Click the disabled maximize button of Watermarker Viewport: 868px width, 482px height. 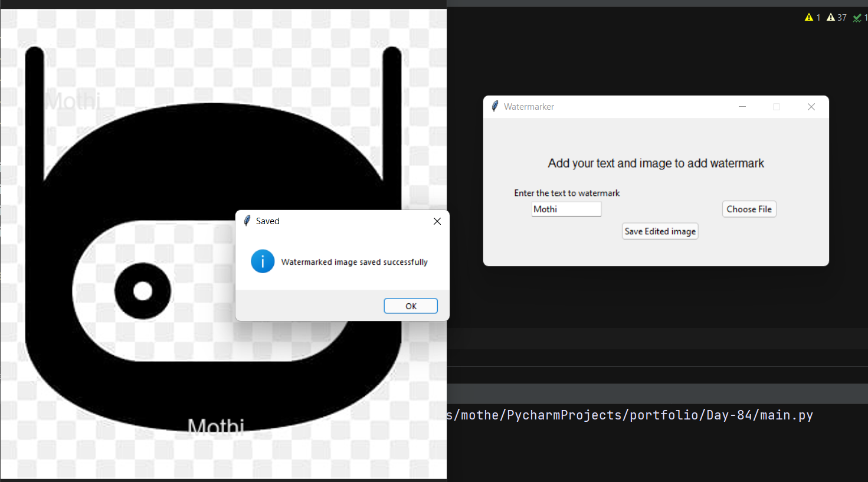tap(777, 107)
